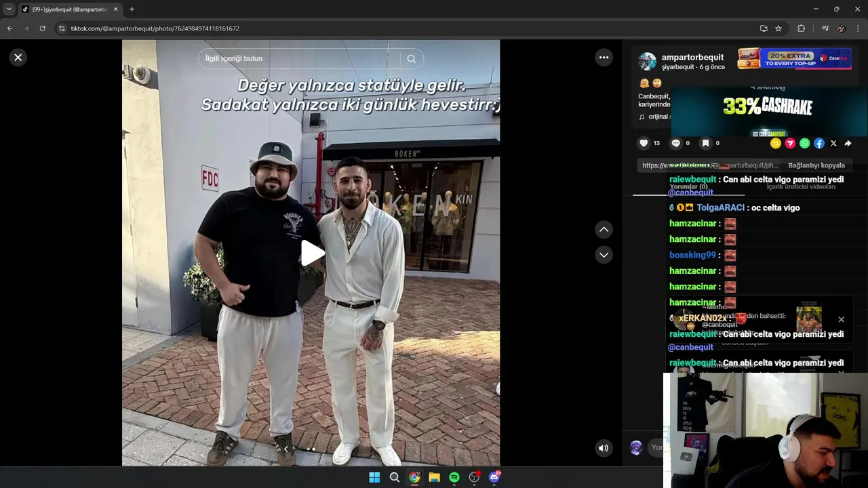Image resolution: width=868 pixels, height=488 pixels.
Task: Open Windows taskbar search
Action: click(394, 477)
